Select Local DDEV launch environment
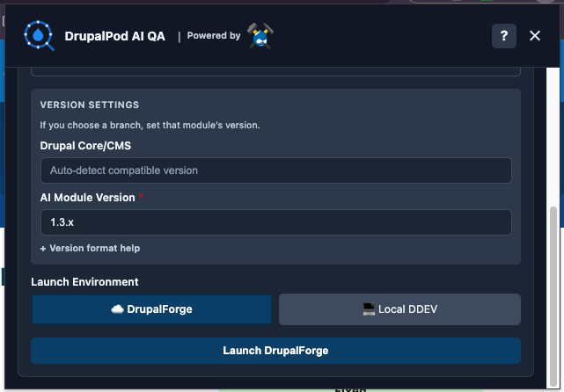The width and height of the screenshot is (564, 392). [399, 309]
